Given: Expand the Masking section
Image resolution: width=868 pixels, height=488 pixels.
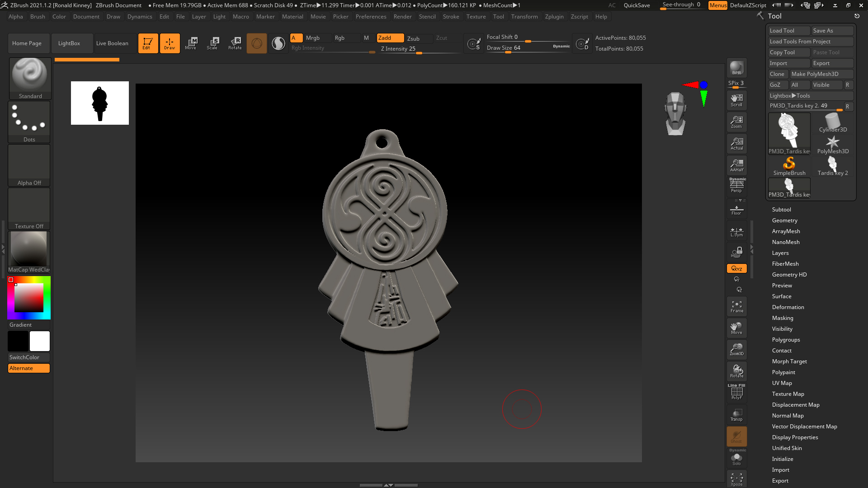Looking at the screenshot, I should [782, 318].
